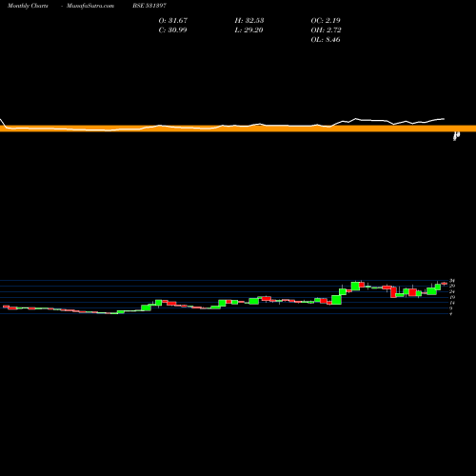This screenshot has width=476, height=476.
Task: Click the price axis label 29
Action: click(x=452, y=286)
